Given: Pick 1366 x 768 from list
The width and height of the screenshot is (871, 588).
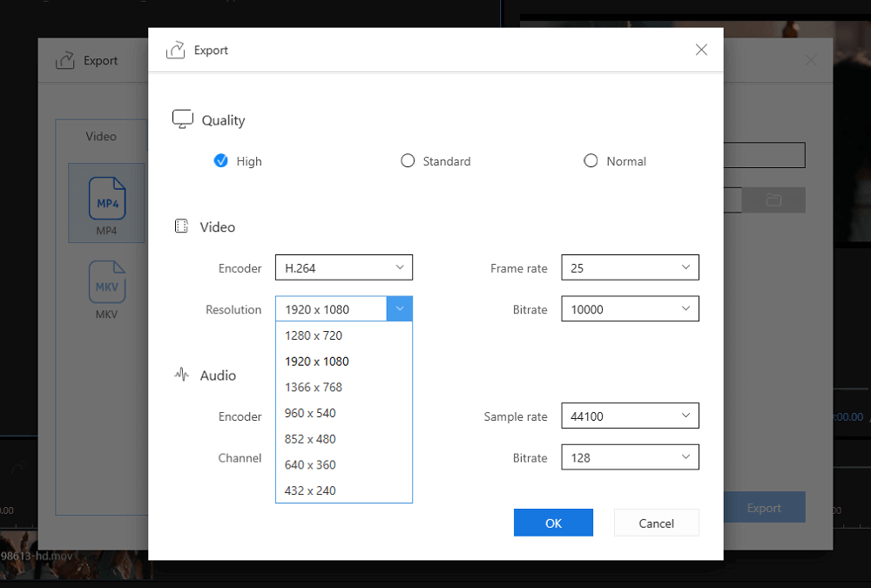Looking at the screenshot, I should (x=314, y=387).
